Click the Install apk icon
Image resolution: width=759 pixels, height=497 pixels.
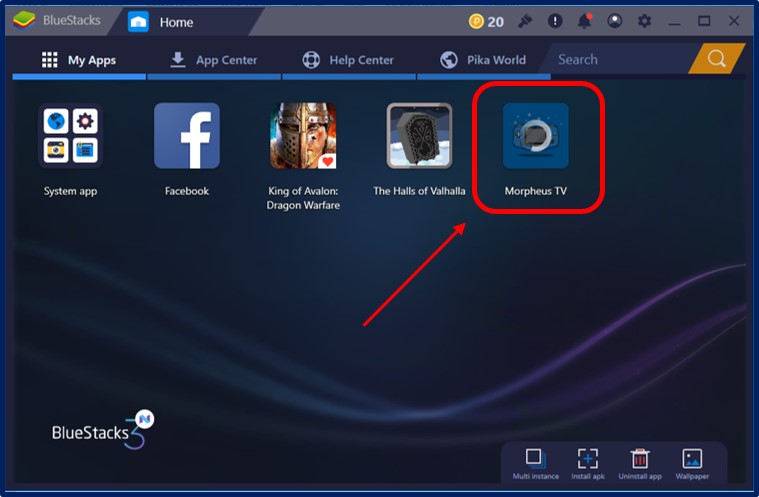coord(588,458)
